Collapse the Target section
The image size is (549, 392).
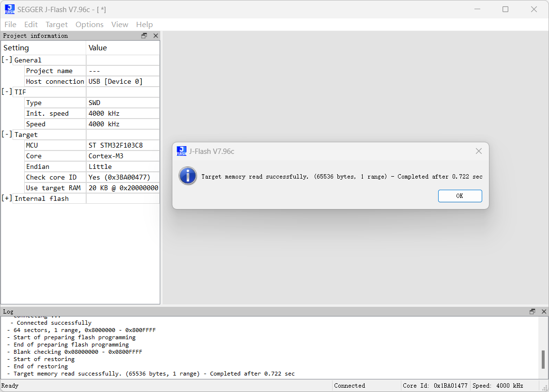7,134
